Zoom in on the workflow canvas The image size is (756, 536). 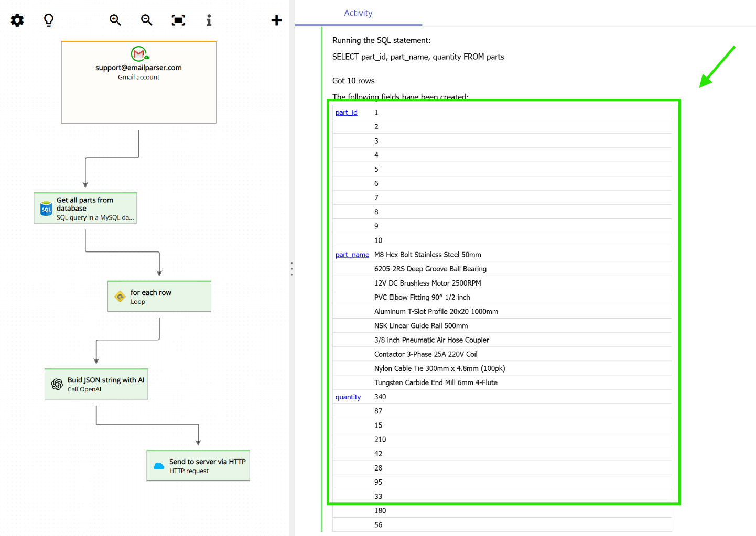[x=115, y=20]
